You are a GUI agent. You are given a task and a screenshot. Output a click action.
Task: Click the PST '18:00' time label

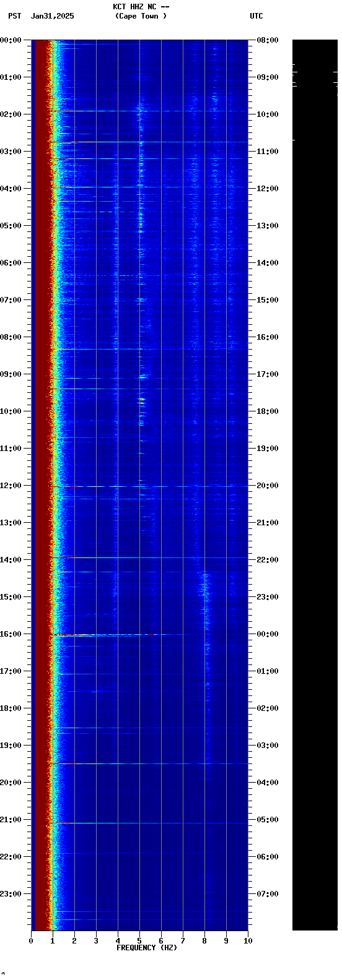[x=11, y=708]
